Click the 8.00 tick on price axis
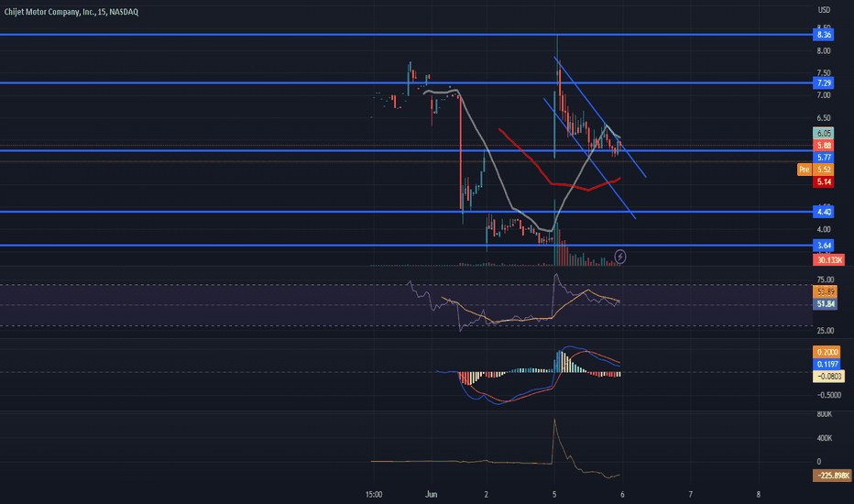This screenshot has height=504, width=854. tap(824, 50)
